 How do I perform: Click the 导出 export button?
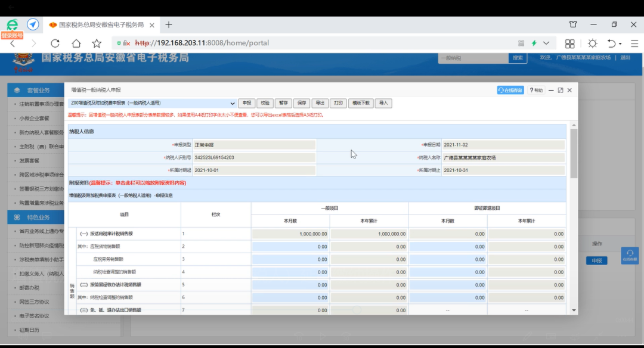click(320, 103)
